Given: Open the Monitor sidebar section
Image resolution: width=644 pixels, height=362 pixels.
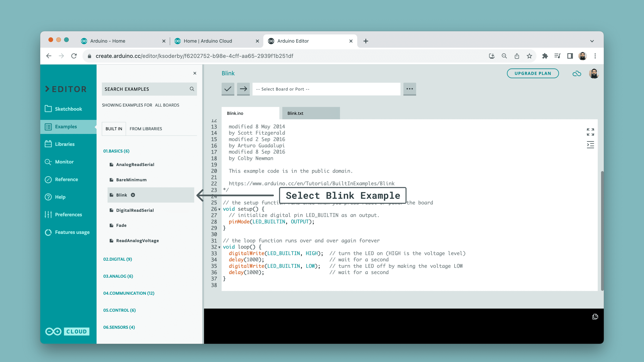Looking at the screenshot, I should pyautogui.click(x=64, y=162).
